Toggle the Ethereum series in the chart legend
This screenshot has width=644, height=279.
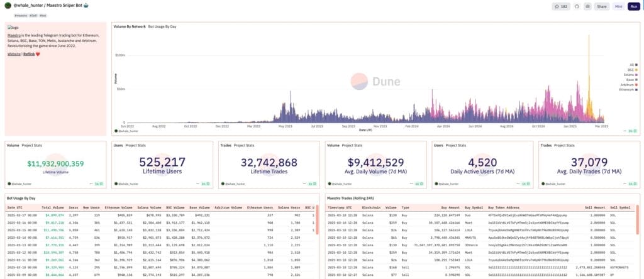tap(629, 89)
